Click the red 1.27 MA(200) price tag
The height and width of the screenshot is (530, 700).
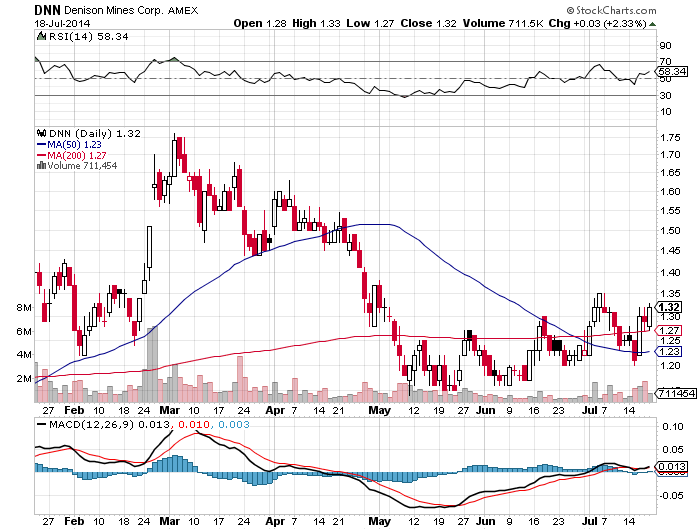pyautogui.click(x=669, y=330)
